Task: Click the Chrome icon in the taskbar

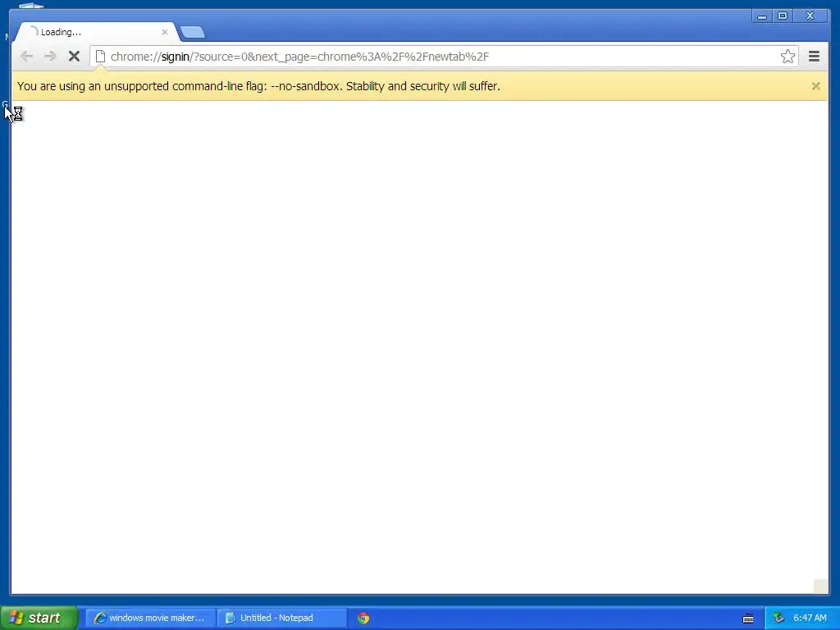Action: click(363, 619)
